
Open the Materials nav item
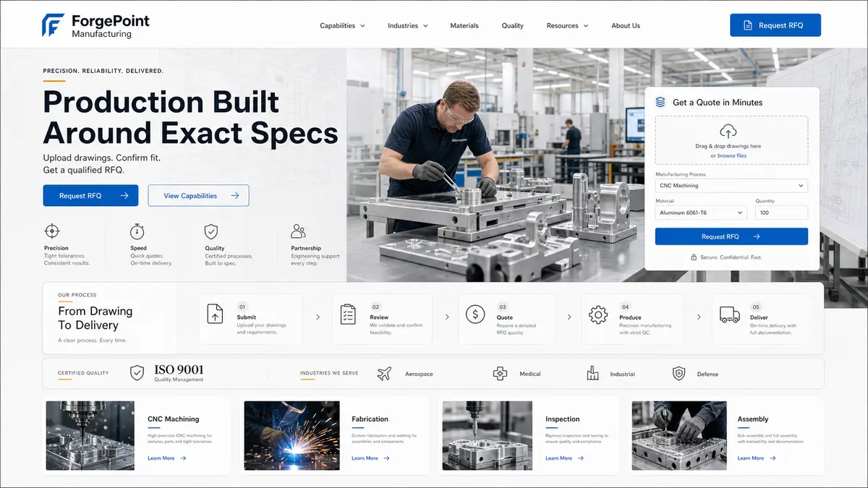point(464,25)
